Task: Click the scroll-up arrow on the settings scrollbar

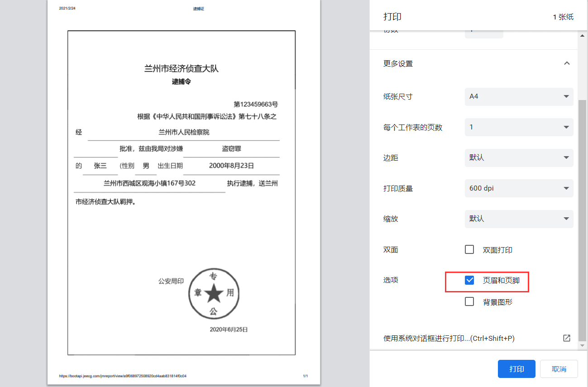Action: [583, 35]
